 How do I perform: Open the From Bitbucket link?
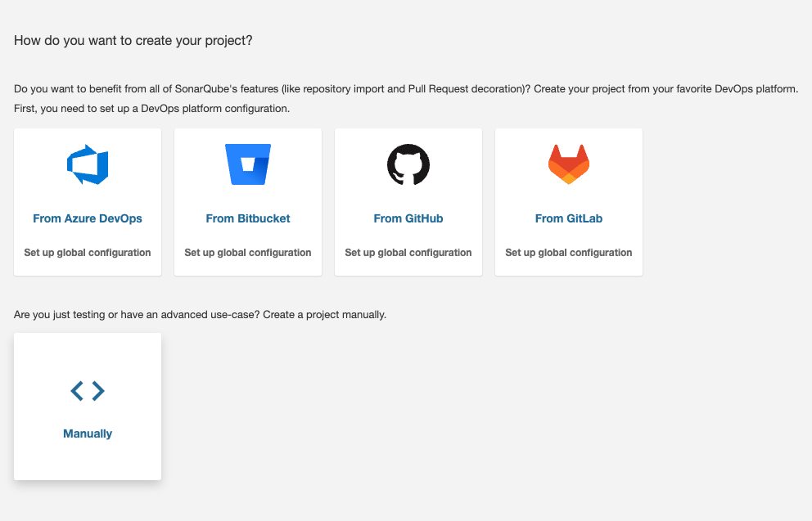coord(248,218)
